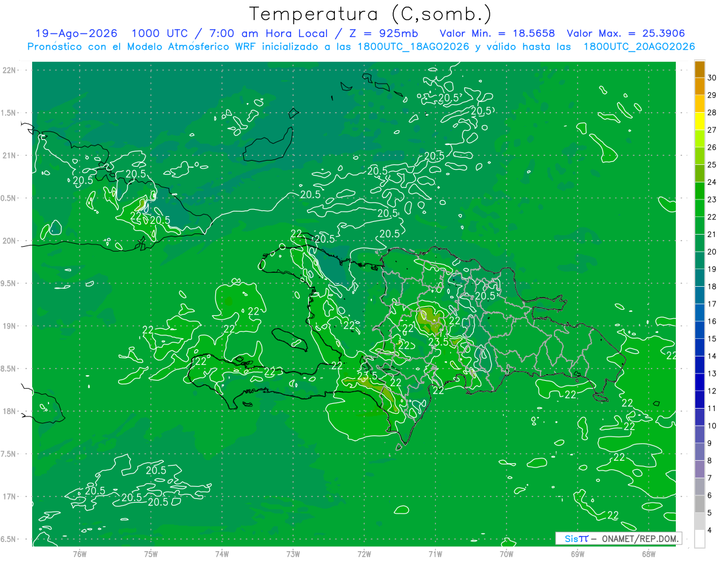Select the '19-Ago-2026' date text
Screen dimensions: 728x562
76,33
